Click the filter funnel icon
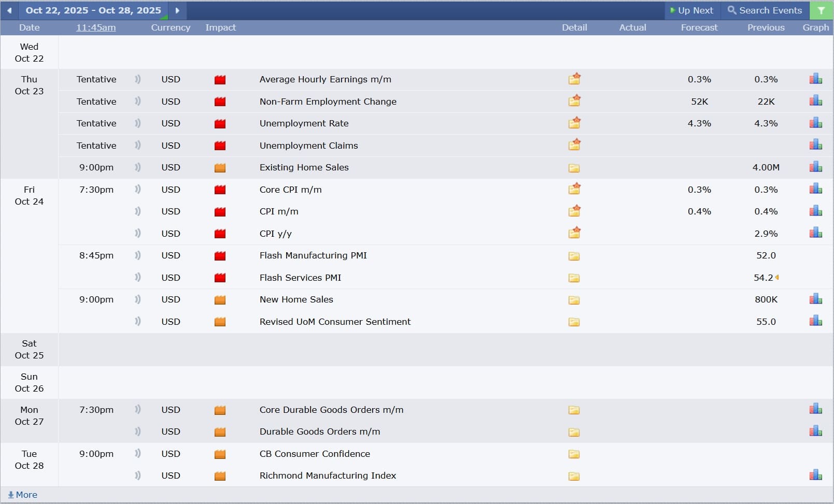The image size is (834, 504). tap(821, 10)
